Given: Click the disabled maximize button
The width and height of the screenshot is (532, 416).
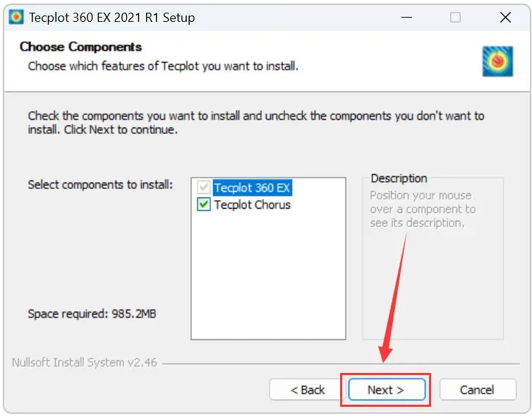Looking at the screenshot, I should (x=455, y=17).
